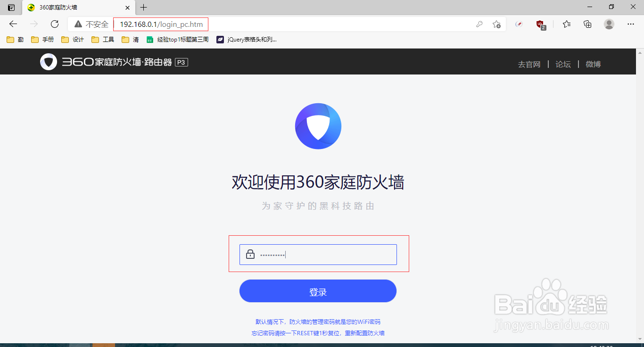
Task: Open the 微博 link
Action: pos(593,64)
